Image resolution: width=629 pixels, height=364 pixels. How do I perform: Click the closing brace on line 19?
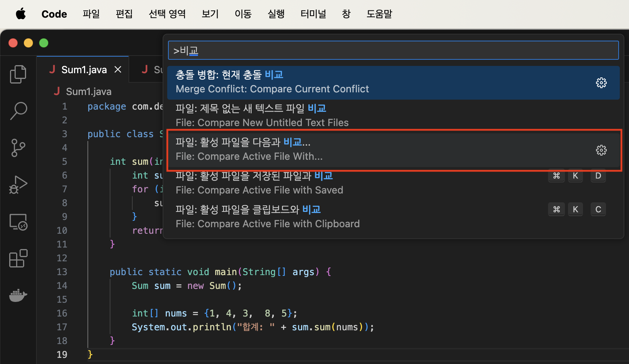(x=90, y=354)
